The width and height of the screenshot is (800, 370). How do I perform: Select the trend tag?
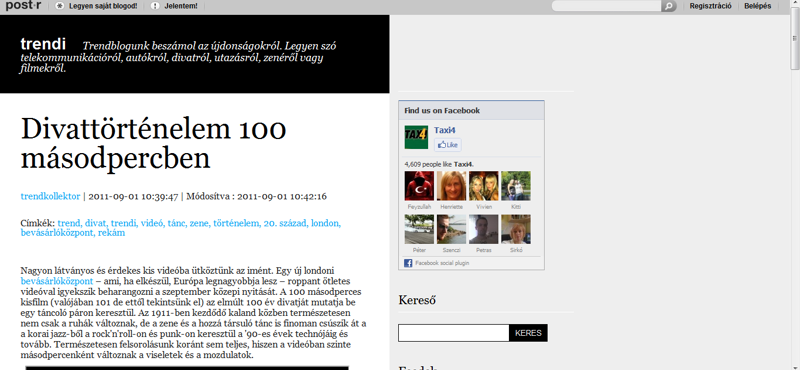point(69,223)
